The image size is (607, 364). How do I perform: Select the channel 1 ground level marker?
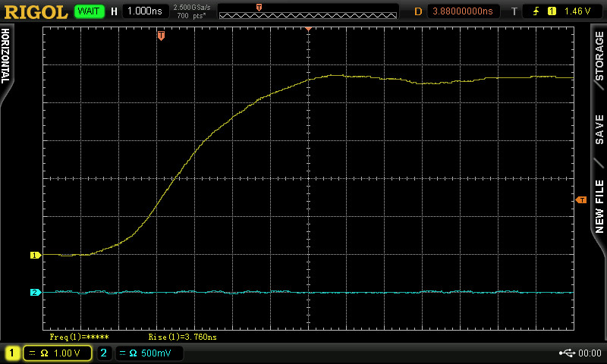(35, 256)
